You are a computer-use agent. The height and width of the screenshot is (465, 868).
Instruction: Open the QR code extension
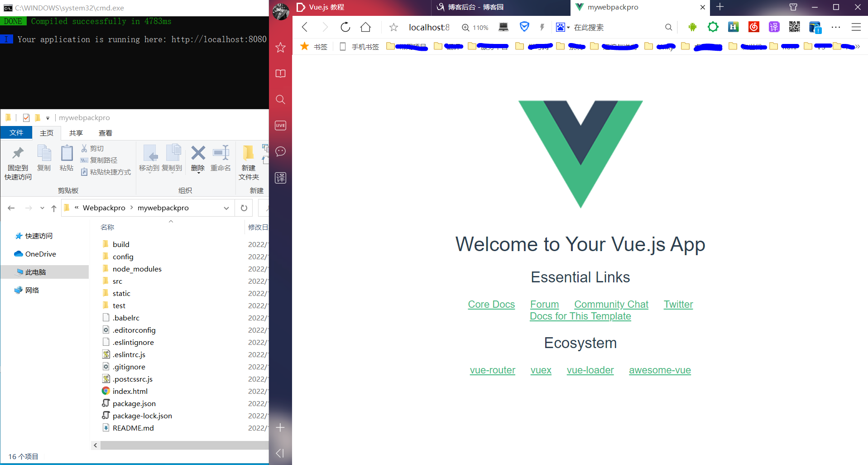[794, 27]
